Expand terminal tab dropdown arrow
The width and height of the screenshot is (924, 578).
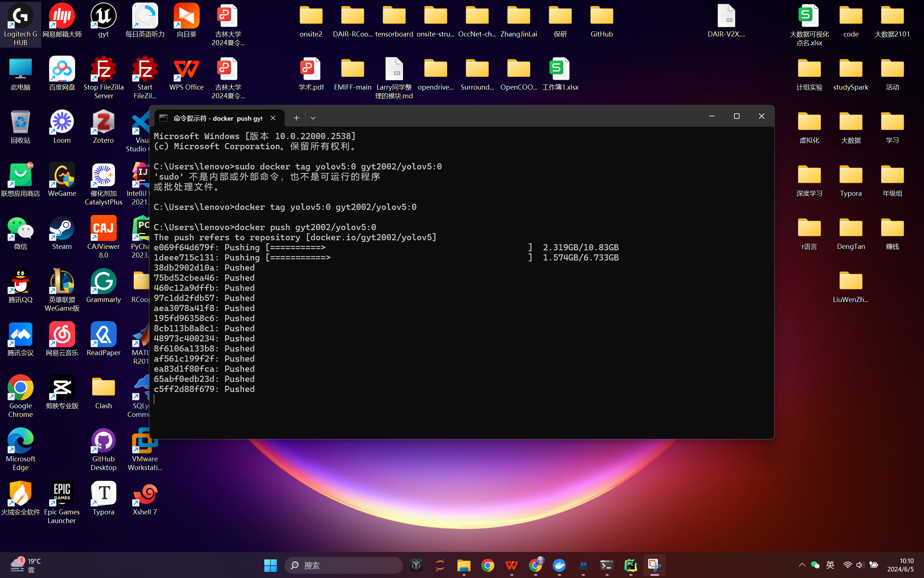[x=313, y=118]
